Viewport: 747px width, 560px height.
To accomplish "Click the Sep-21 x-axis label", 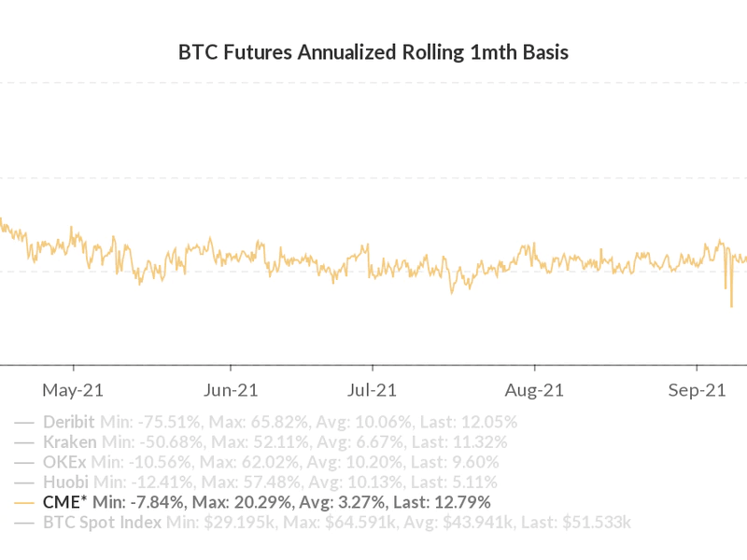I will [698, 389].
